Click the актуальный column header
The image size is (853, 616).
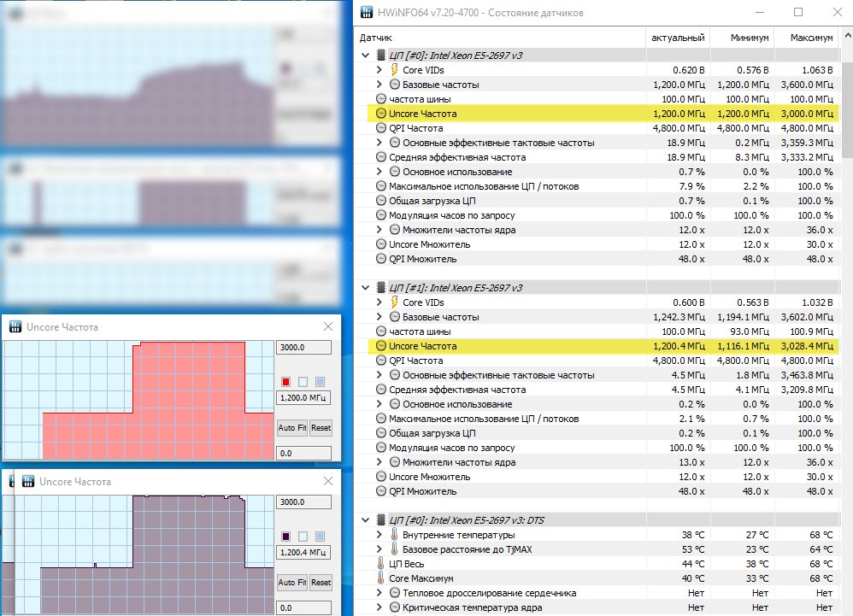tap(678, 38)
